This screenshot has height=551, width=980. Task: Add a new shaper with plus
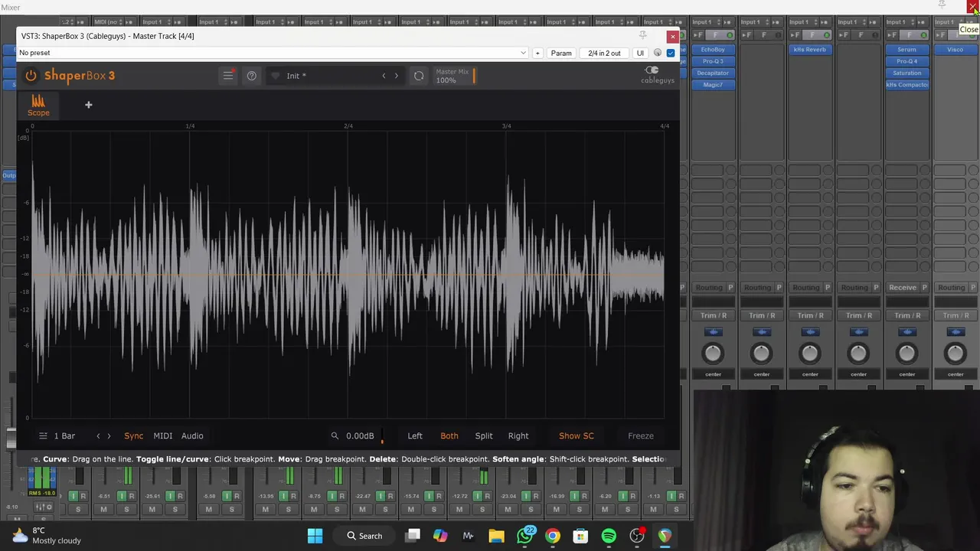88,105
